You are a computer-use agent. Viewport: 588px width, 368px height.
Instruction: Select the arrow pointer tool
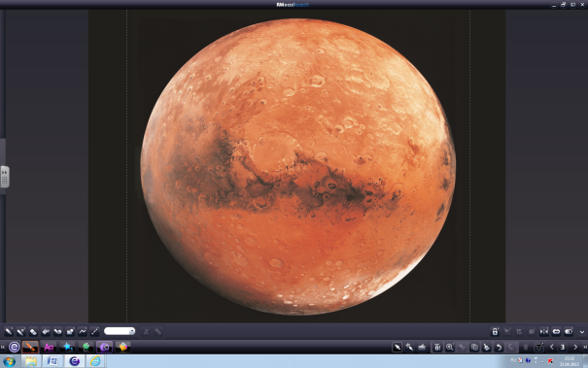[x=398, y=348]
